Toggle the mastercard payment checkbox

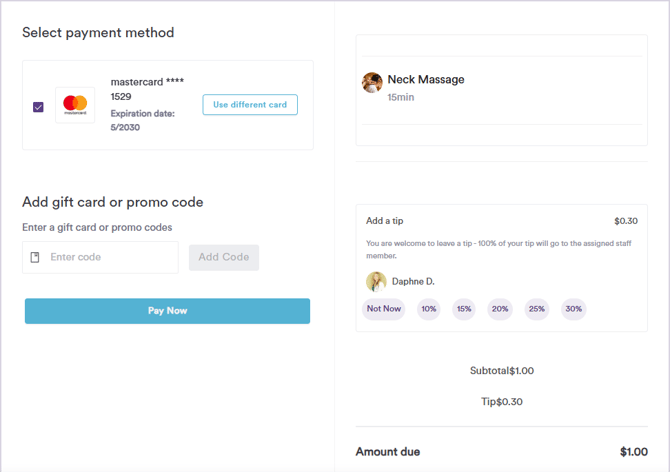38,106
